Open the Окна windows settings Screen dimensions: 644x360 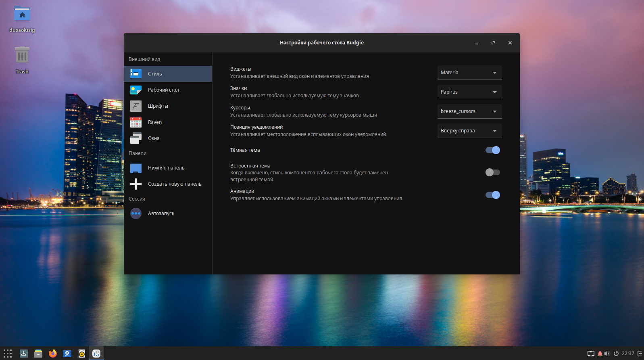coord(154,138)
